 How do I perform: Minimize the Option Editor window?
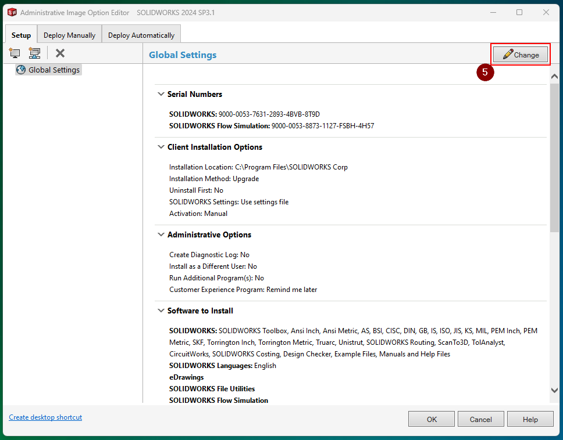tap(493, 12)
